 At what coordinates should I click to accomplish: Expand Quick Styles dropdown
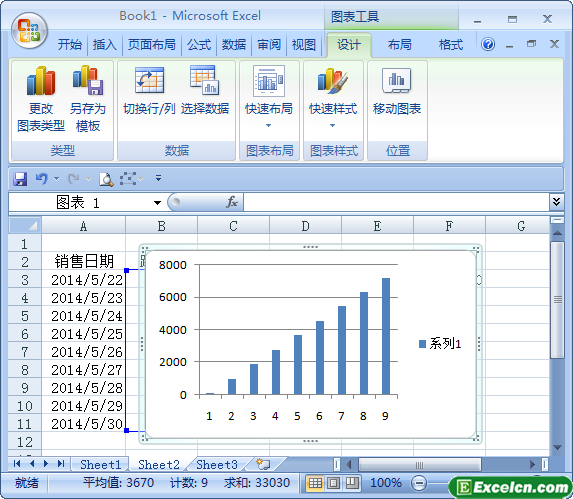pos(333,125)
